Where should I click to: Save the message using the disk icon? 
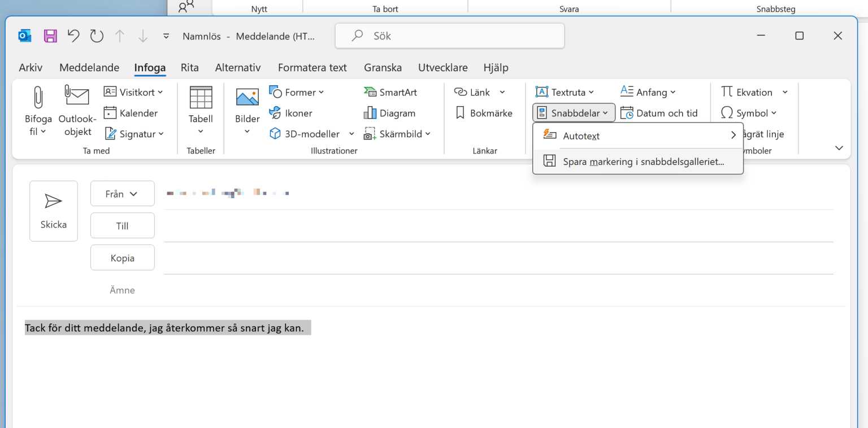click(50, 36)
